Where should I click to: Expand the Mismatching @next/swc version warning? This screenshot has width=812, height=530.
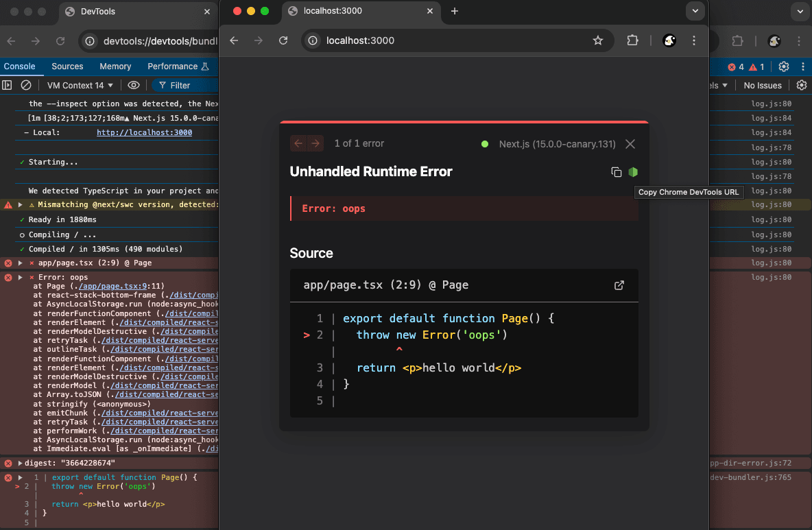tap(20, 204)
